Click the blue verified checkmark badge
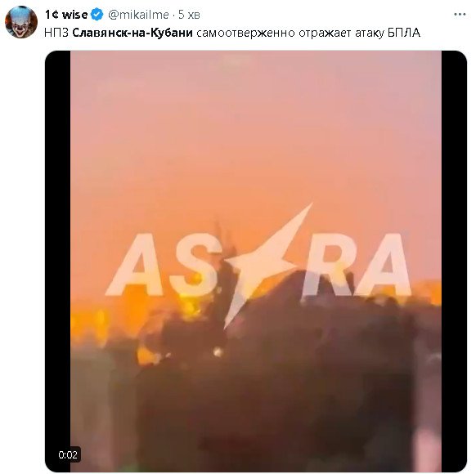Image resolution: width=476 pixels, height=474 pixels. (x=97, y=15)
